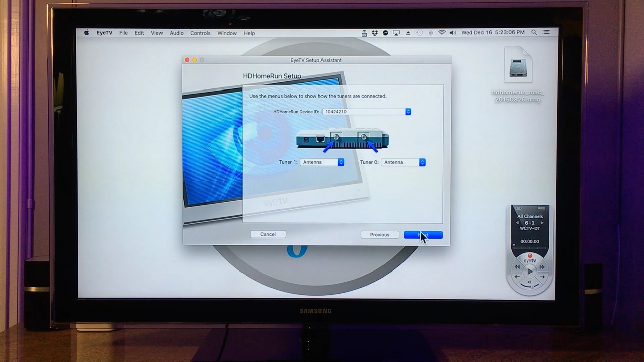The height and width of the screenshot is (362, 644).
Task: Open Spotlight search
Action: 534,32
